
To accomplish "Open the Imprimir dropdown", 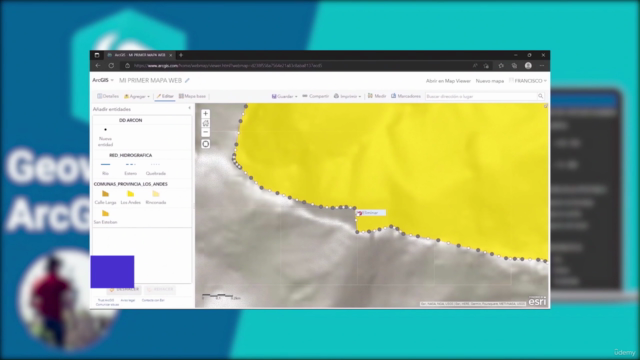I will pos(347,96).
